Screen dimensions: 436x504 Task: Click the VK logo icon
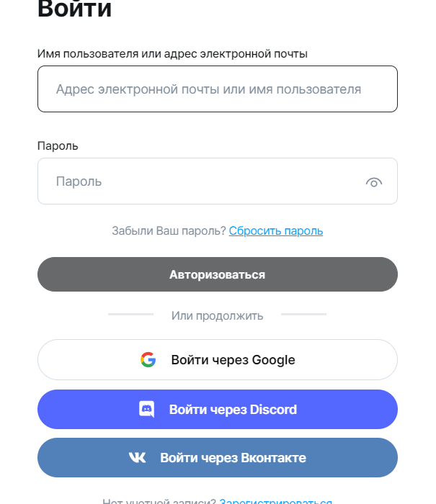pyautogui.click(x=137, y=458)
